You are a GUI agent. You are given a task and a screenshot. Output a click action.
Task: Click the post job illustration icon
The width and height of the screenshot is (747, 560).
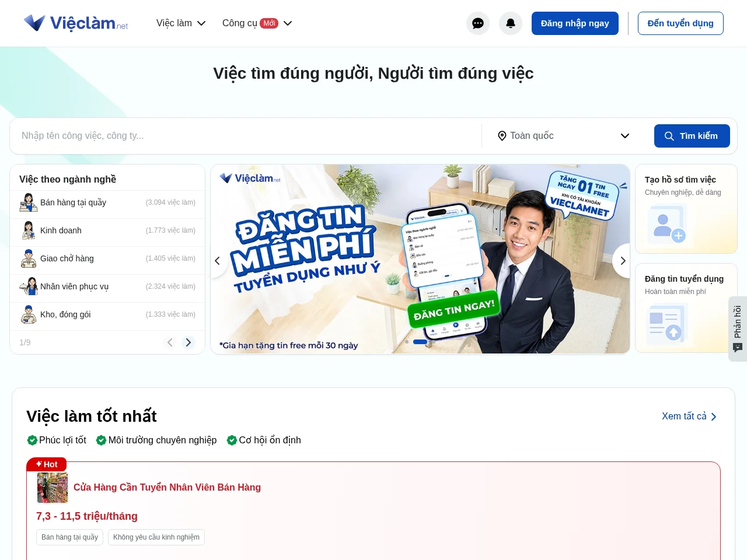tap(669, 325)
